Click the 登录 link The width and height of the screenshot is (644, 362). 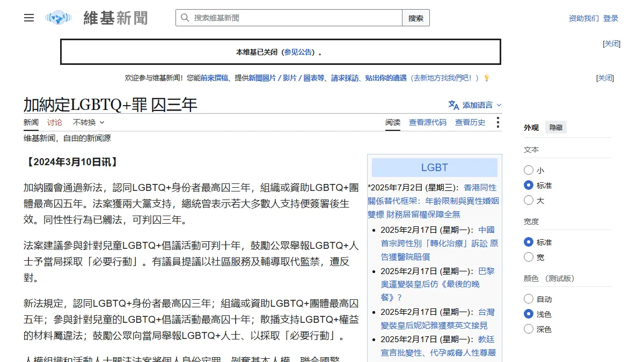click(x=611, y=18)
